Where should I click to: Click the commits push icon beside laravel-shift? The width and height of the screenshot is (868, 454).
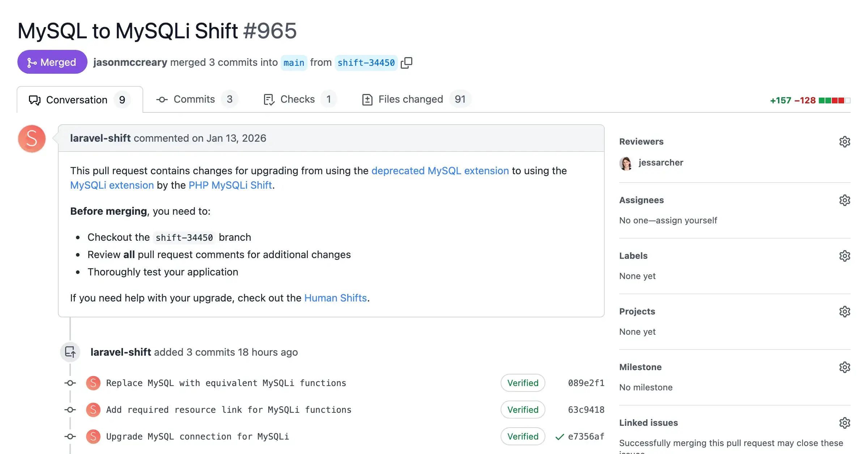tap(70, 352)
